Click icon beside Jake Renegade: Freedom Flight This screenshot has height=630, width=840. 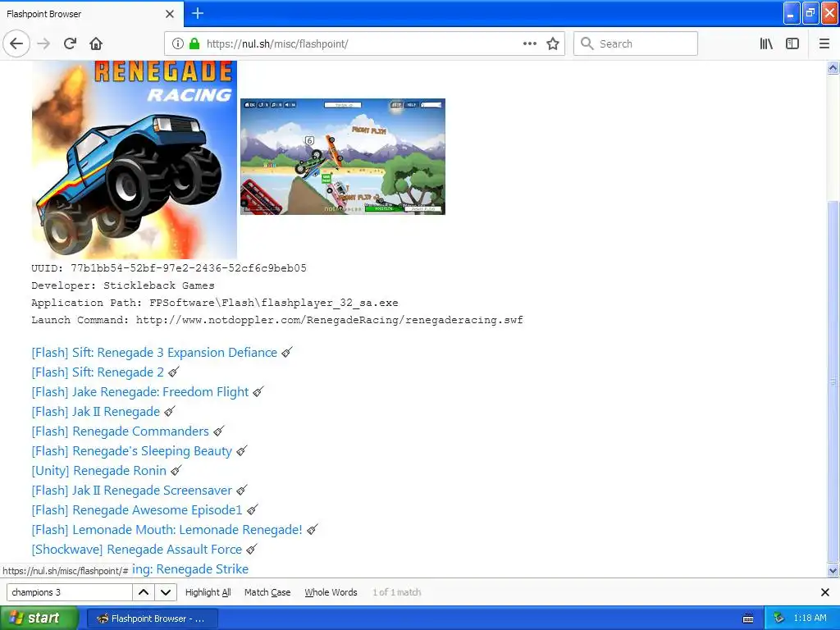coord(258,392)
